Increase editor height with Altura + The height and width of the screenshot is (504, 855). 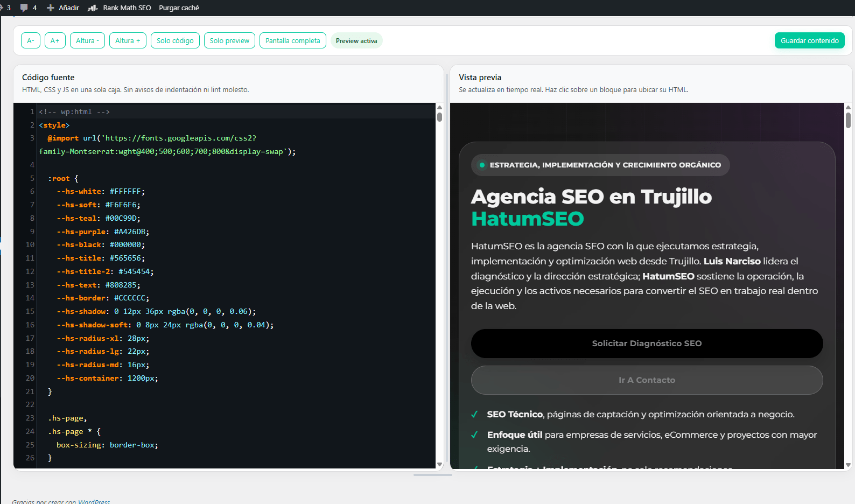tap(128, 40)
